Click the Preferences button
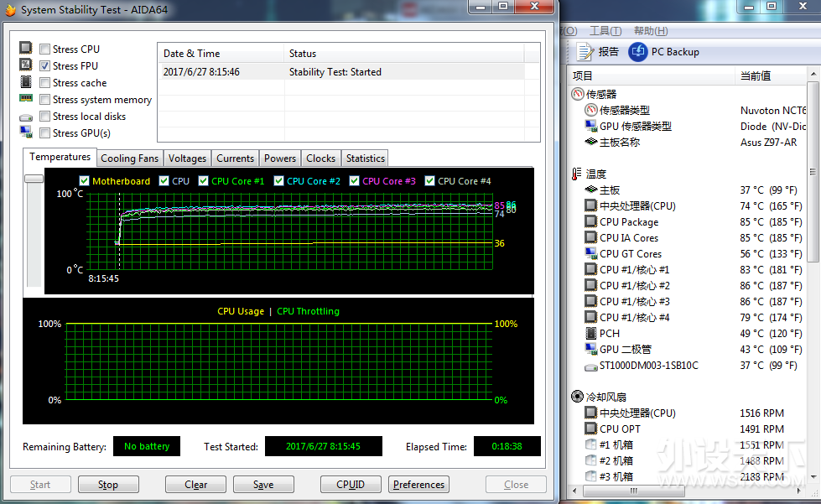The height and width of the screenshot is (504, 821). click(418, 485)
